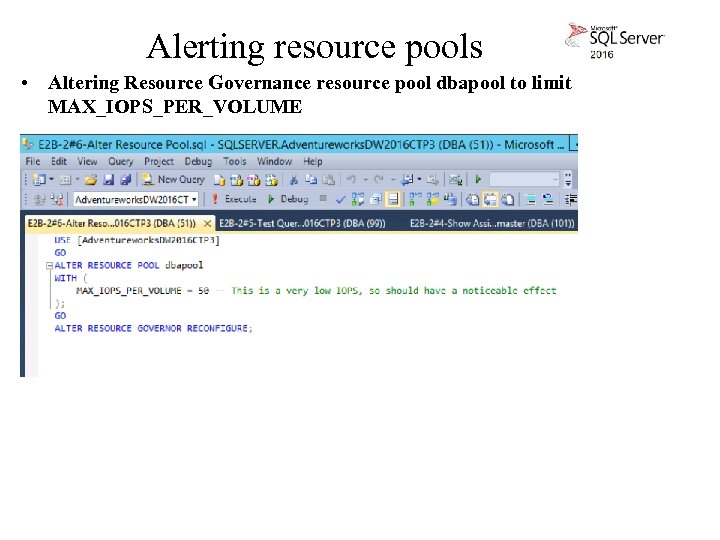Click the Paste icon

point(328,180)
